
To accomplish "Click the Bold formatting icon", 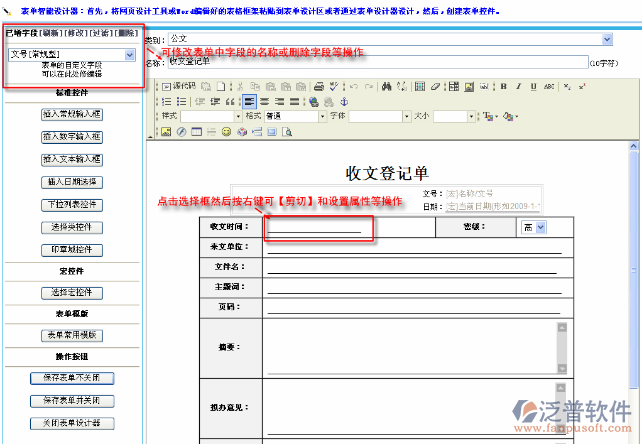I will point(504,86).
